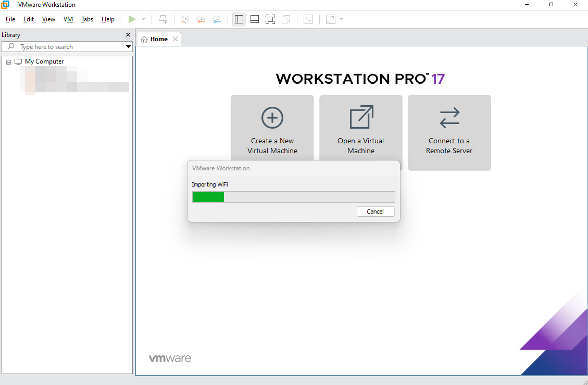Viewport: 588px width, 385px height.
Task: Click the stretch guest display icon
Action: tap(330, 19)
